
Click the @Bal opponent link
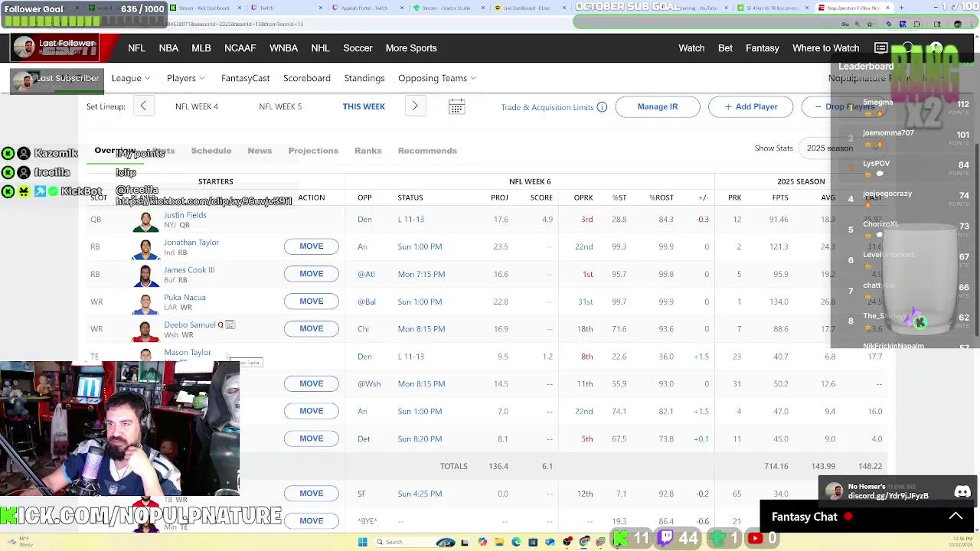point(367,302)
